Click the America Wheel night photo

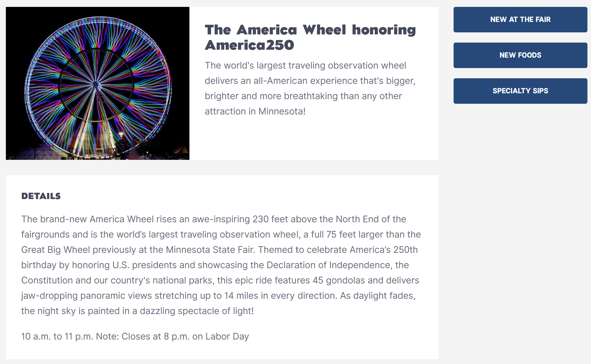tap(98, 83)
